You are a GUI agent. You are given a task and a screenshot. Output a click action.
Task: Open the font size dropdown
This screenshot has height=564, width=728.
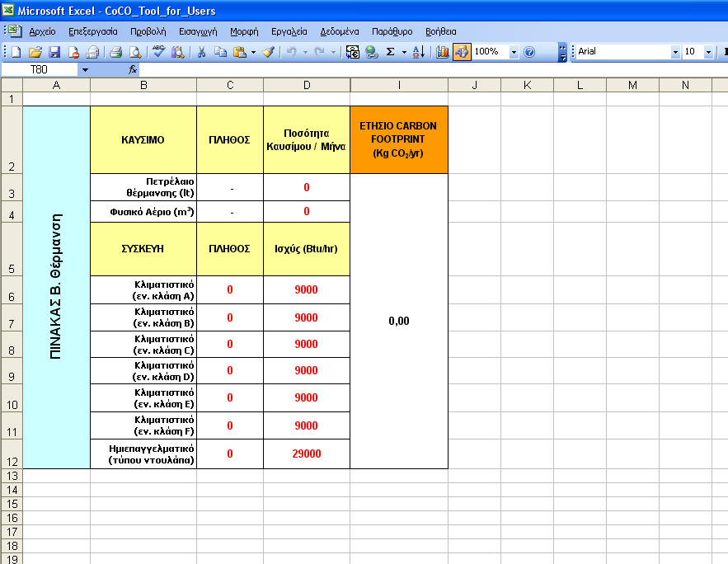708,52
